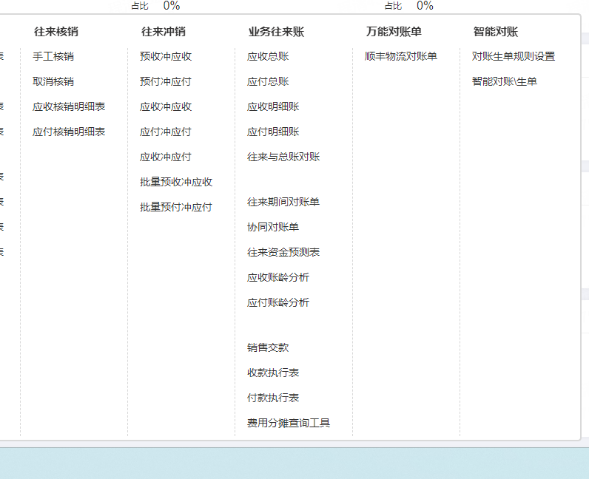
Task: Open 往来期间对账单
Action: click(284, 202)
